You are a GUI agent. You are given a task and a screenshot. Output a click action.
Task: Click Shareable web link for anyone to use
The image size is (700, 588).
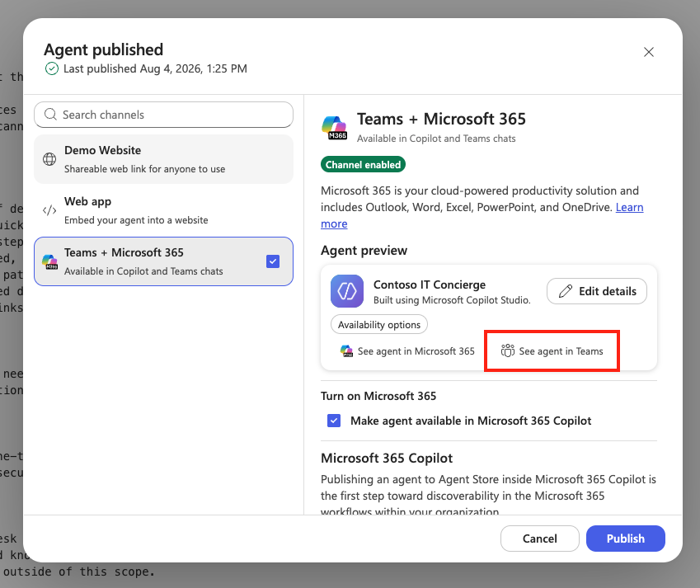pyautogui.click(x=144, y=169)
